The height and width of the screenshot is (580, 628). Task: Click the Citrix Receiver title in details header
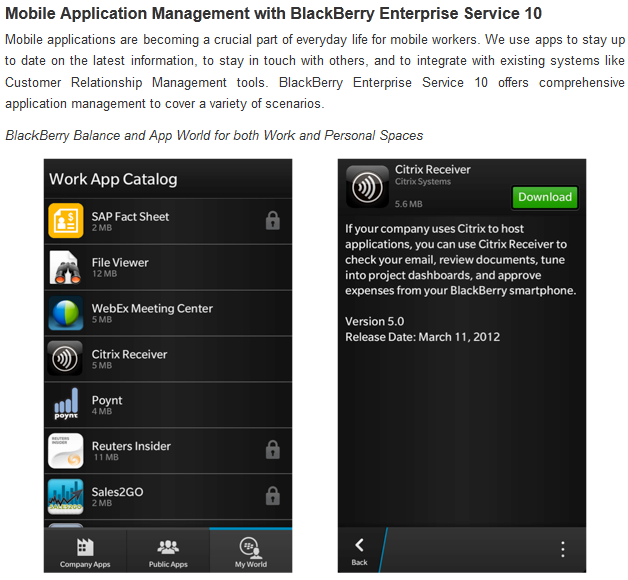[433, 169]
